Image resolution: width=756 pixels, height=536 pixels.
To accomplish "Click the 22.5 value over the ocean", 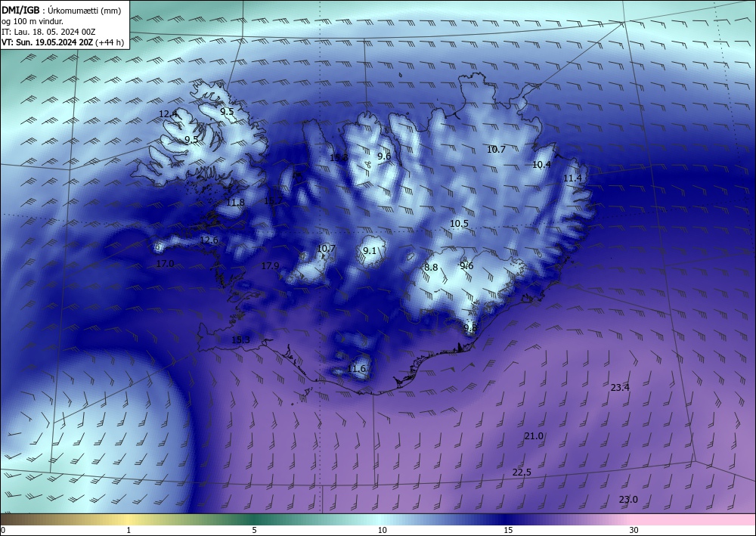I will 522,472.
